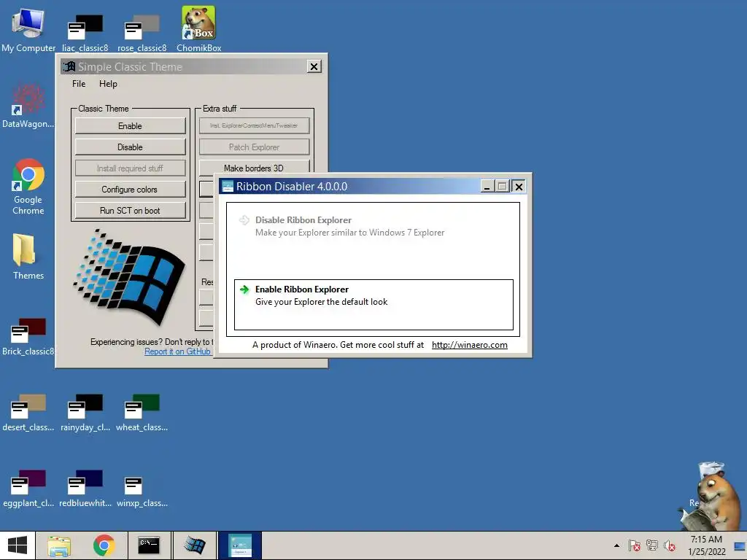Select the eggplant_cl theme file icon

pos(28,489)
